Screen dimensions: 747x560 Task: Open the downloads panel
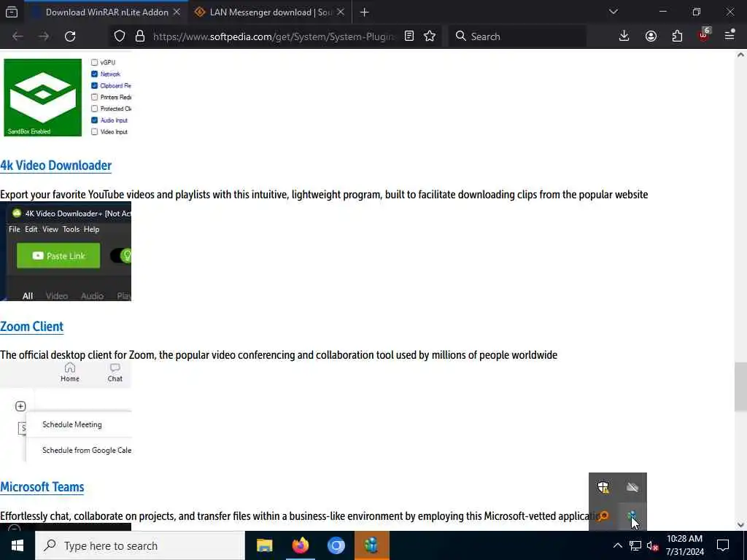[x=624, y=36]
